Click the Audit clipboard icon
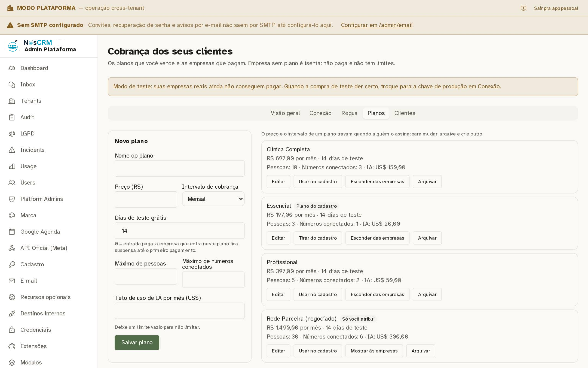 pyautogui.click(x=12, y=117)
